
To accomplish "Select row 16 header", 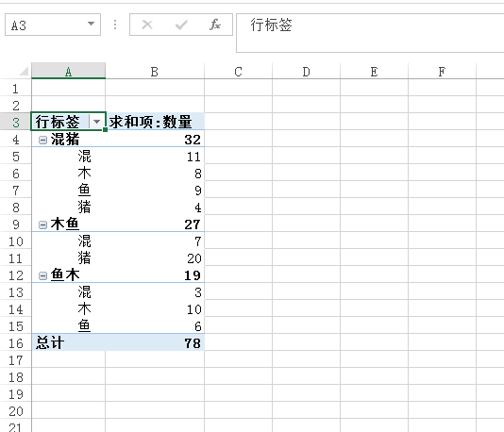I will point(15,343).
